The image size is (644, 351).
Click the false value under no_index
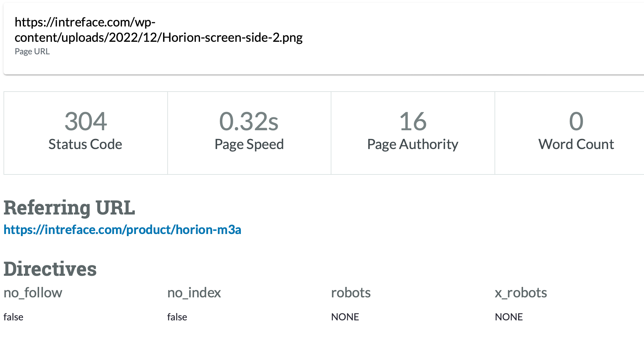pos(177,317)
